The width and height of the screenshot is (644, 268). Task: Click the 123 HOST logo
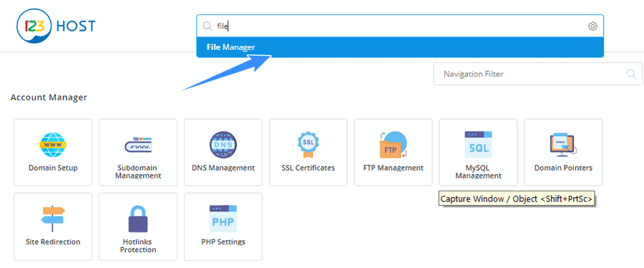pyautogui.click(x=55, y=27)
